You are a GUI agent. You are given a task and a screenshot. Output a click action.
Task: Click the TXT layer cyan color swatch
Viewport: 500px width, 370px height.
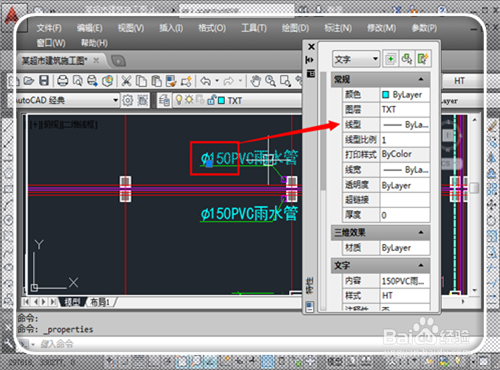(221, 100)
